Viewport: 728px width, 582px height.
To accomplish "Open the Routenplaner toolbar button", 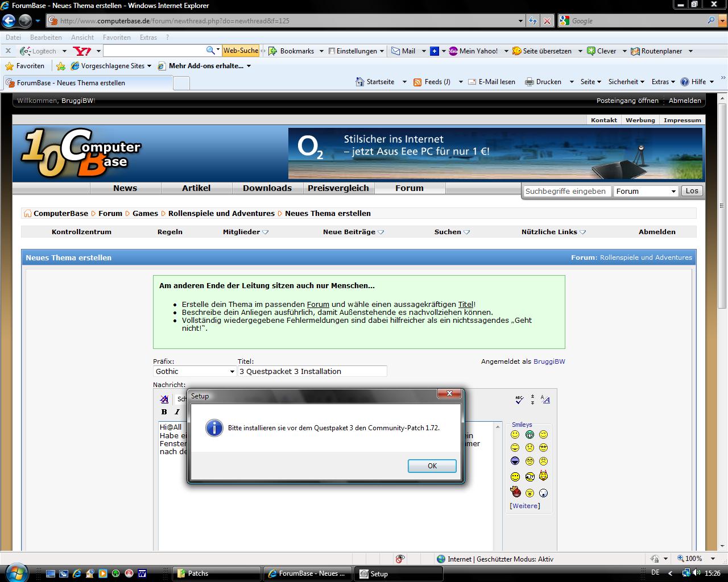I will [x=656, y=51].
